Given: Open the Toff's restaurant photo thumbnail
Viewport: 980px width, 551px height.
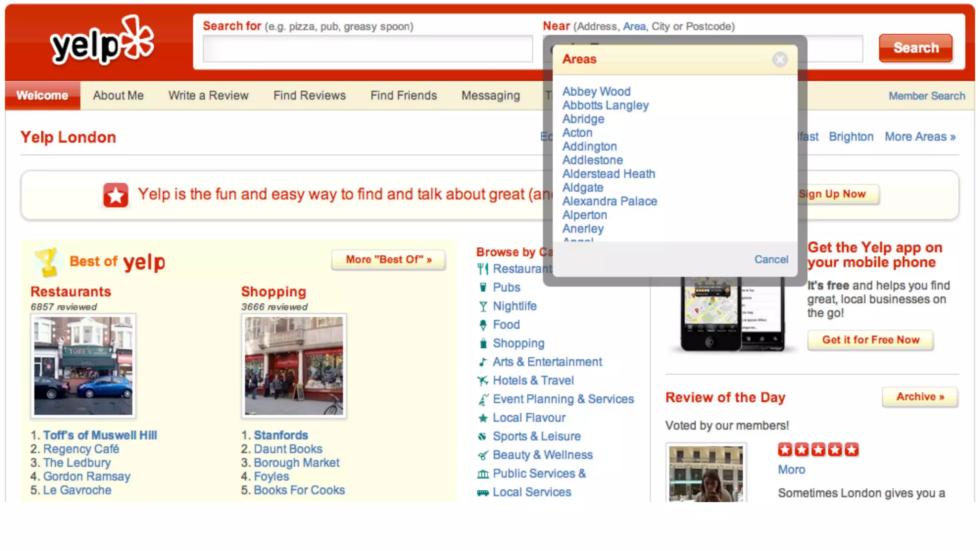Looking at the screenshot, I should tap(83, 366).
